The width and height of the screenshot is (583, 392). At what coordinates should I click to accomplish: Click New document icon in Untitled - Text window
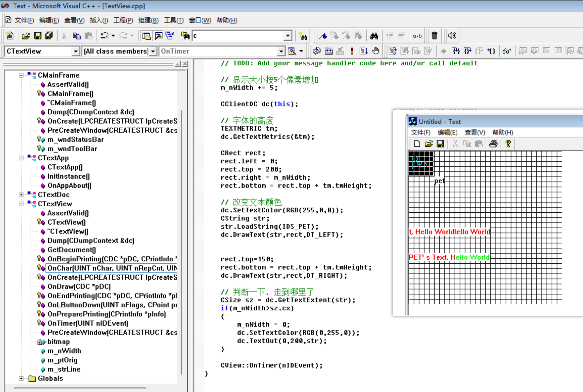pos(417,144)
